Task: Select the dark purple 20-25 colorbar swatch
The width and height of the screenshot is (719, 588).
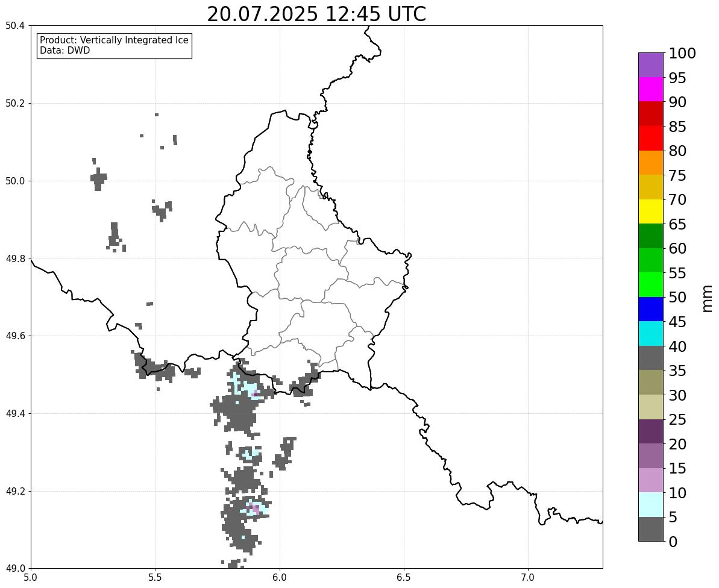Action: tap(651, 432)
